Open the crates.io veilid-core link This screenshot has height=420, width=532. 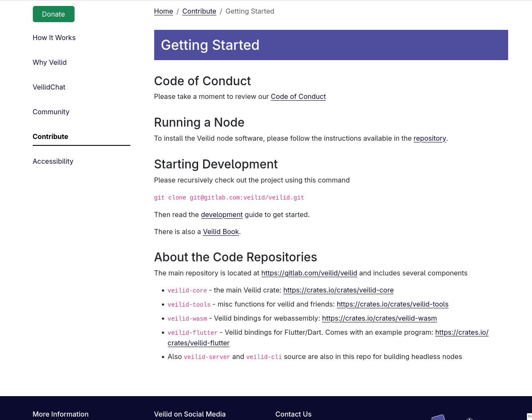[x=338, y=290]
